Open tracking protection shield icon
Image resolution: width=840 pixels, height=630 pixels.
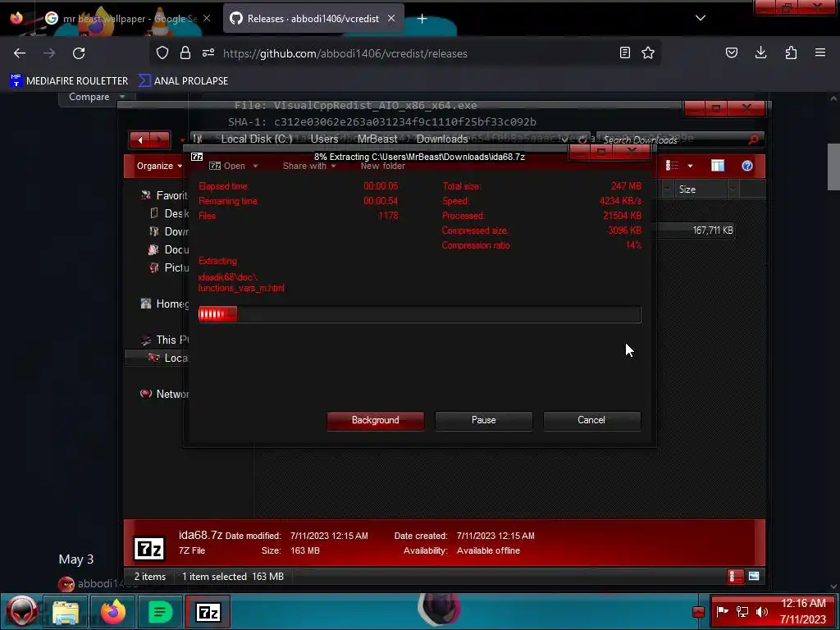tap(162, 52)
